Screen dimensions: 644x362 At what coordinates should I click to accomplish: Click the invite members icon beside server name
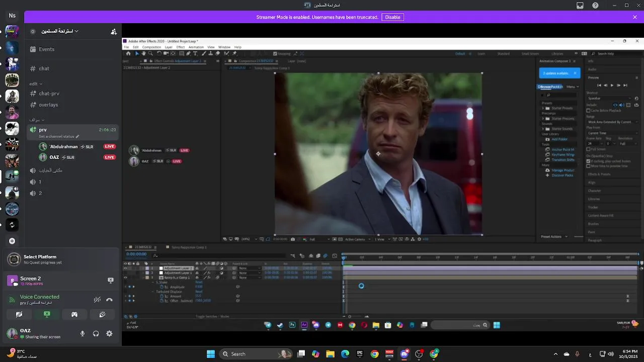(114, 31)
